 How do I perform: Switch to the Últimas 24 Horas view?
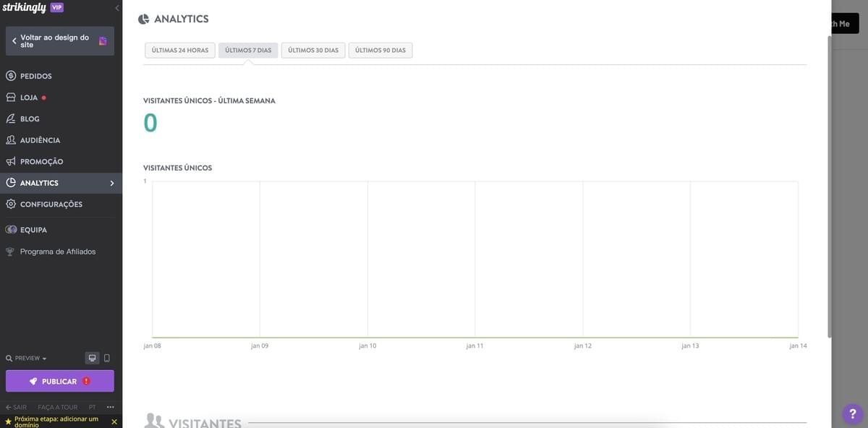[179, 49]
